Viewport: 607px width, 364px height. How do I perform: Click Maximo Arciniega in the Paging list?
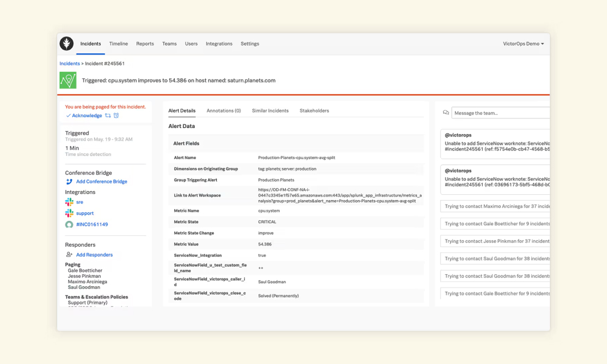(x=87, y=281)
